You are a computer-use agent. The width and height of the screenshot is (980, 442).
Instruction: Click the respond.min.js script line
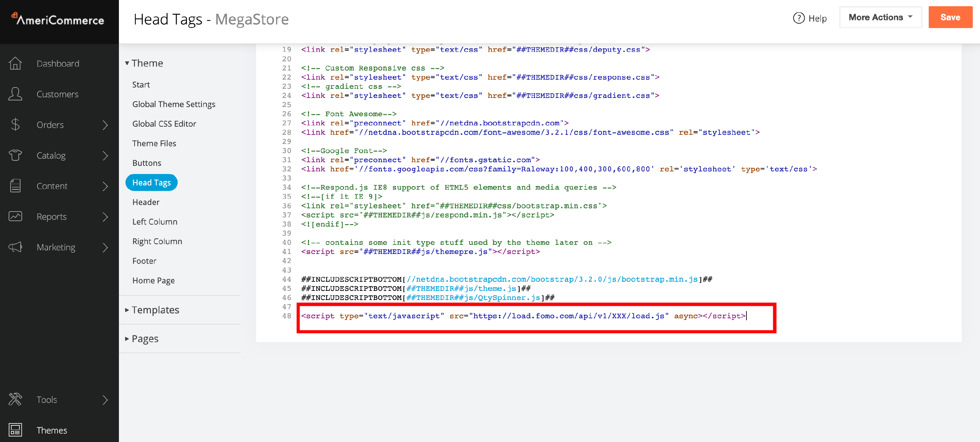428,215
